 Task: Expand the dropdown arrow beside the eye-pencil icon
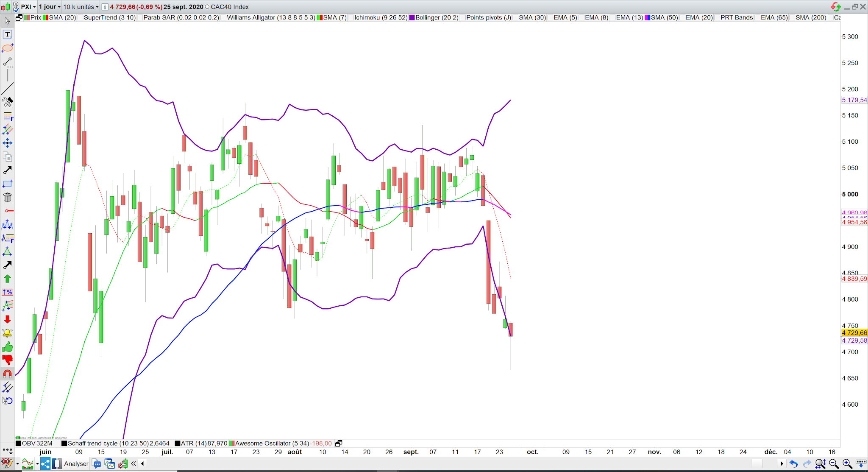click(x=17, y=464)
